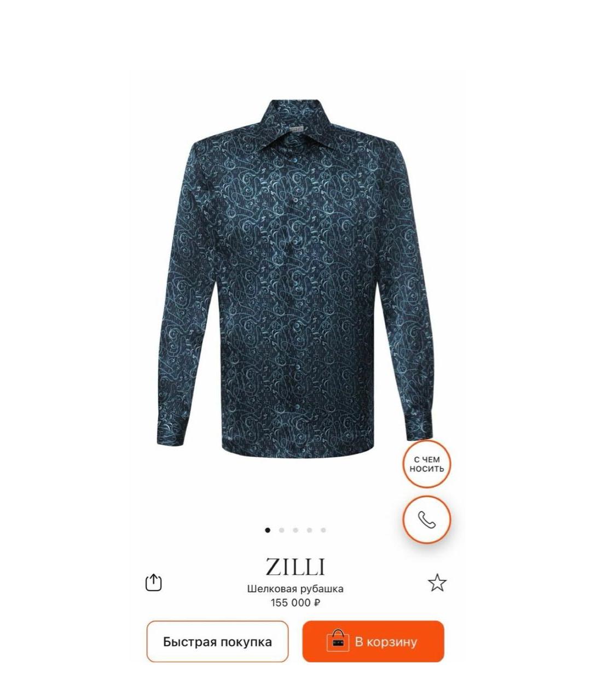Tap the phone call round button

pos(427,520)
